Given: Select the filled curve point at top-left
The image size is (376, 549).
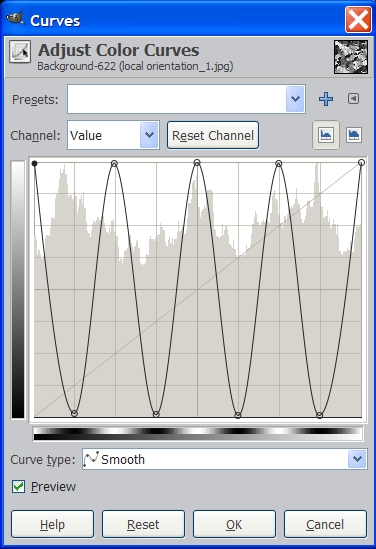Looking at the screenshot, I should point(34,163).
